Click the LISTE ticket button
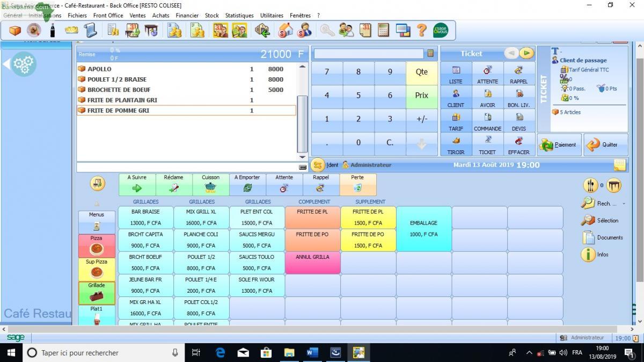 (x=456, y=74)
